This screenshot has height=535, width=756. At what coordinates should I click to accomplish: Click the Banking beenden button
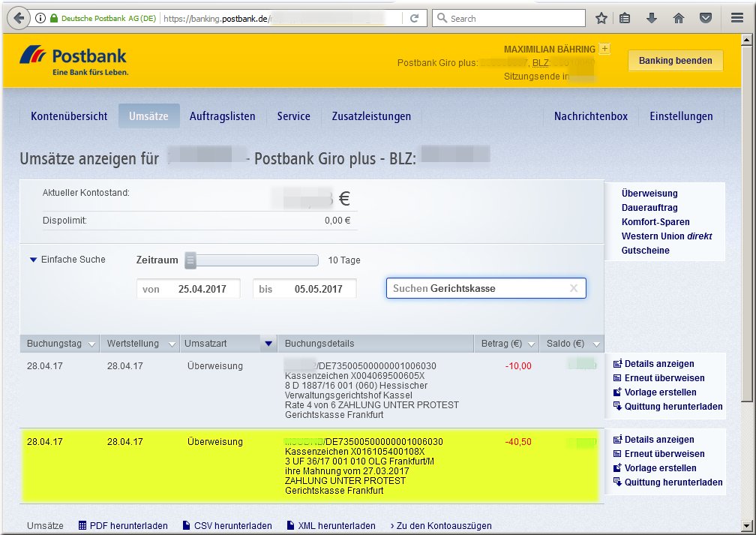675,61
